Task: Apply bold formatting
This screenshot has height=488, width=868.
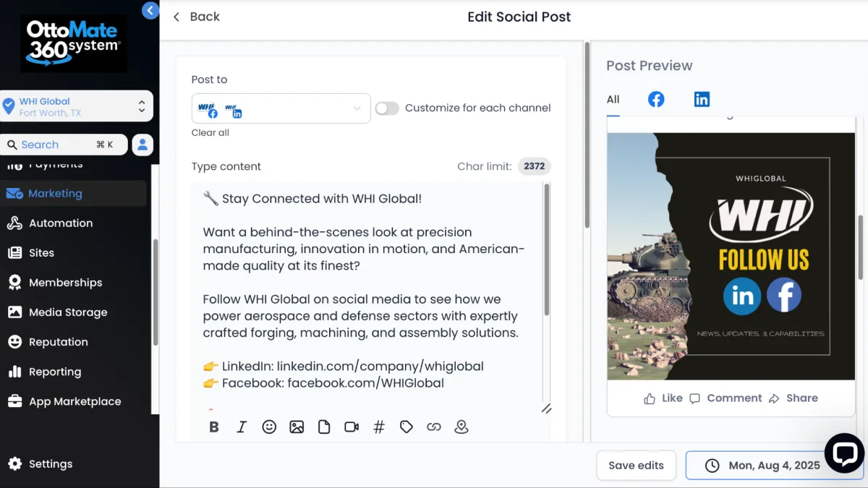Action: pos(214,427)
